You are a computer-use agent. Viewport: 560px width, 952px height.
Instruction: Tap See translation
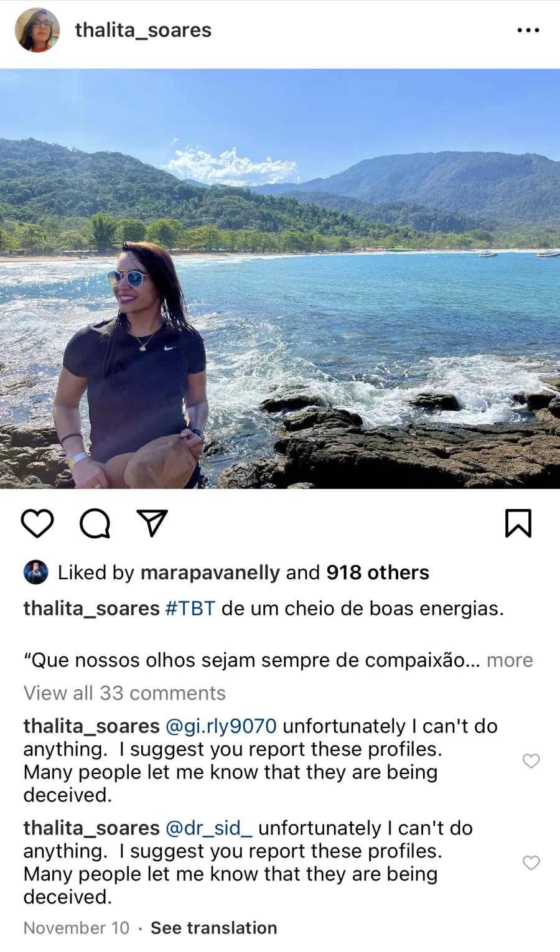click(214, 928)
